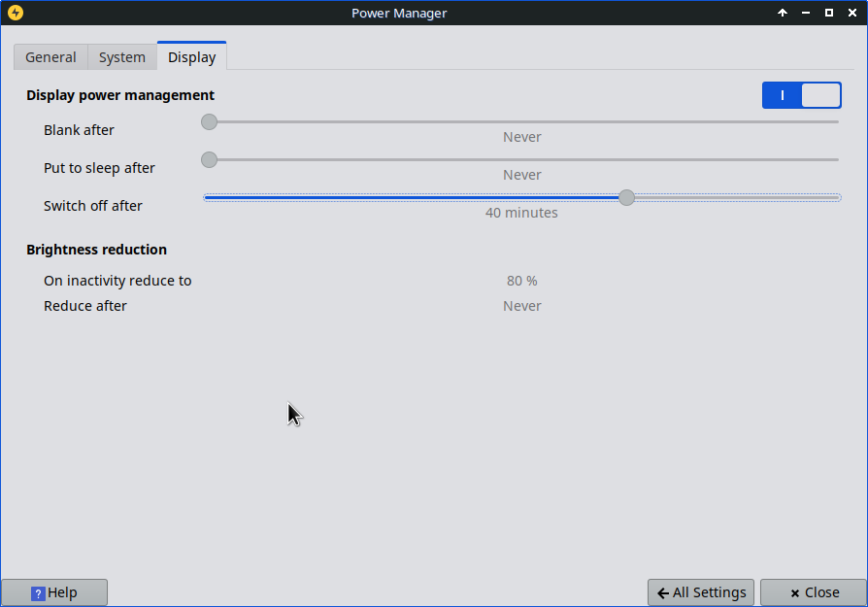Click the 'Never' value beside Reduce after

(522, 306)
